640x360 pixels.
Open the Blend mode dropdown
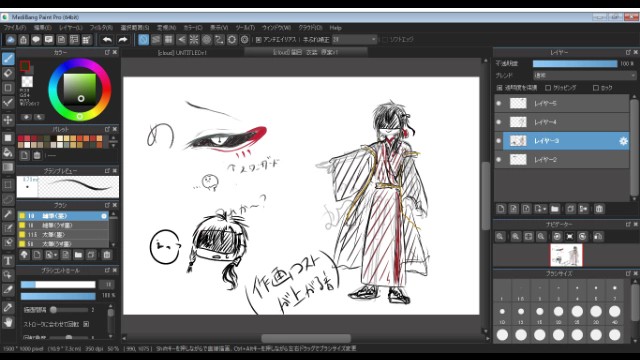click(584, 76)
